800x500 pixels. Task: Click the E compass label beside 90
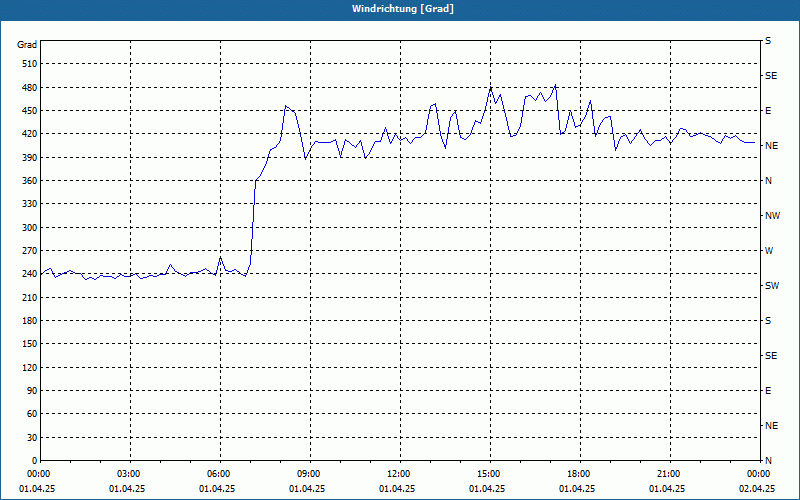coord(768,391)
